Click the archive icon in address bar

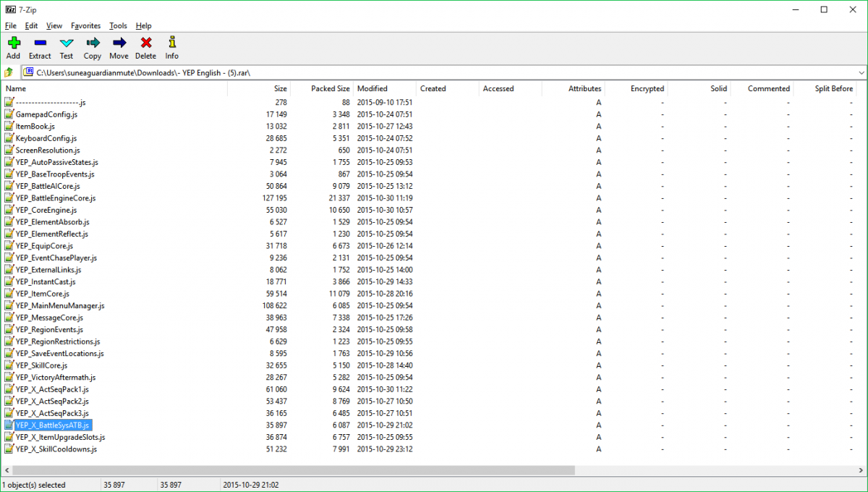click(29, 72)
